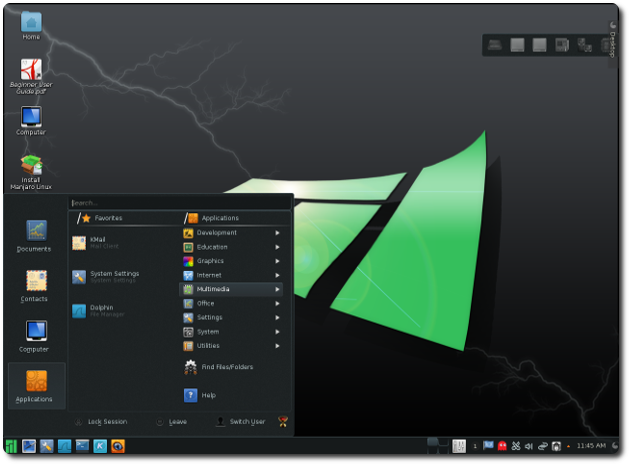The image size is (630, 465).
Task: Click the flag icon in the system tray
Action: coord(488,445)
